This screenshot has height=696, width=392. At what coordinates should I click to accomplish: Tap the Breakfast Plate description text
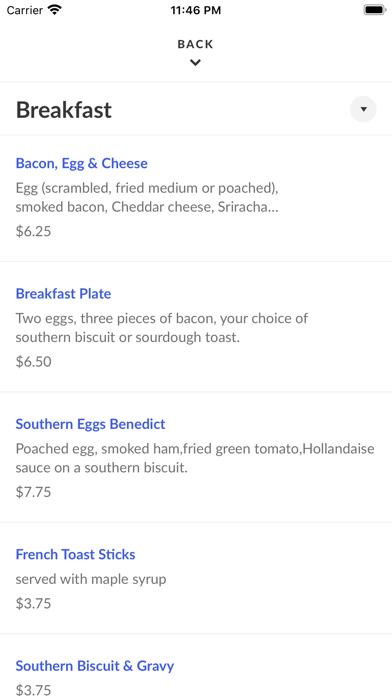click(x=162, y=328)
